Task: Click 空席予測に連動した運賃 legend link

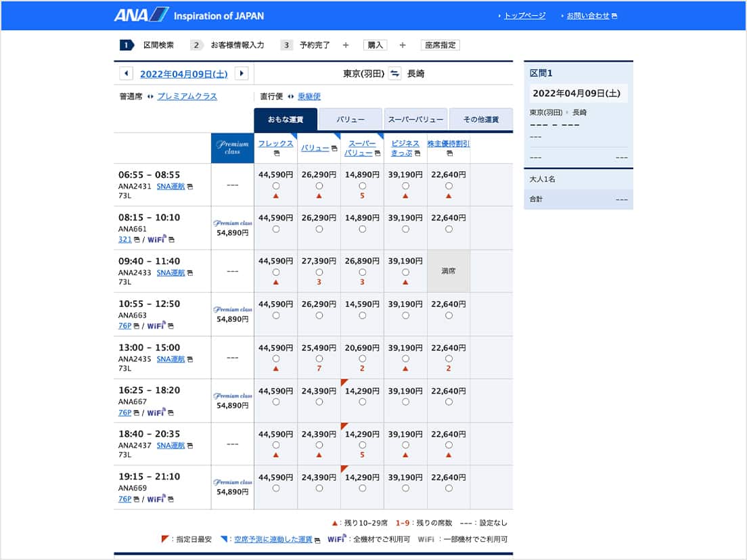Action: coord(273,539)
